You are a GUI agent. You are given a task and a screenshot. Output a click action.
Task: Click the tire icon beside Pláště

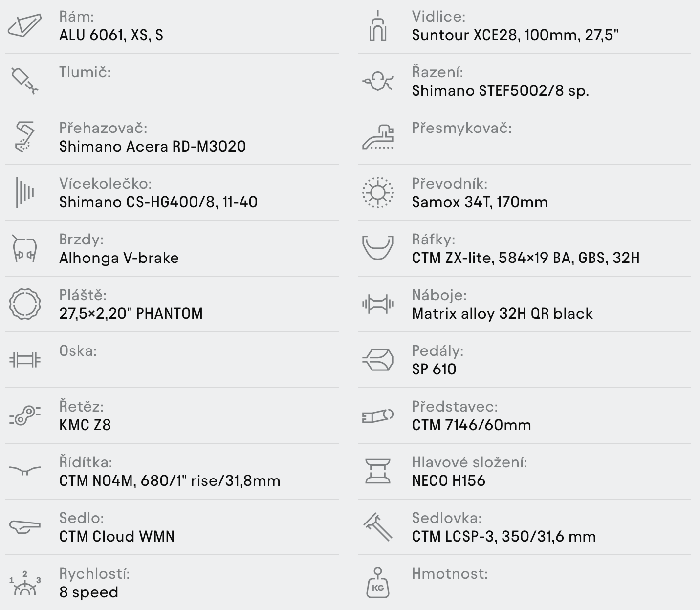(x=24, y=304)
